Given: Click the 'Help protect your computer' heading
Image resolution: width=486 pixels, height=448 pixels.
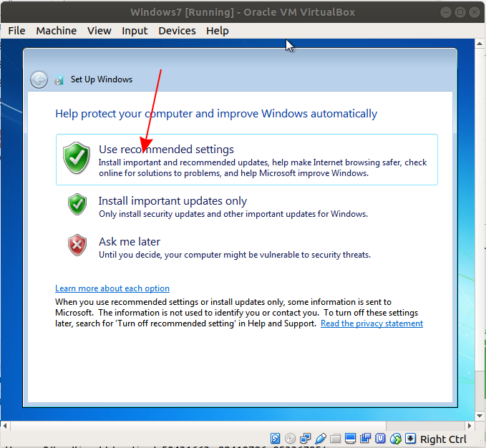Looking at the screenshot, I should (x=216, y=114).
